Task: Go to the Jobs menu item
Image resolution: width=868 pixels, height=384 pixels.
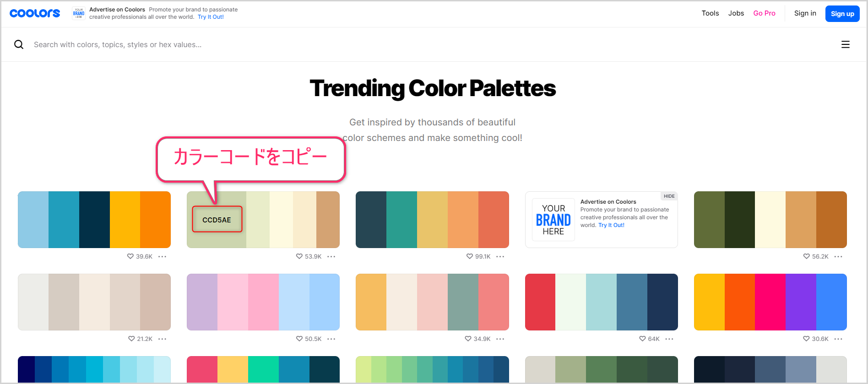Action: (x=736, y=13)
